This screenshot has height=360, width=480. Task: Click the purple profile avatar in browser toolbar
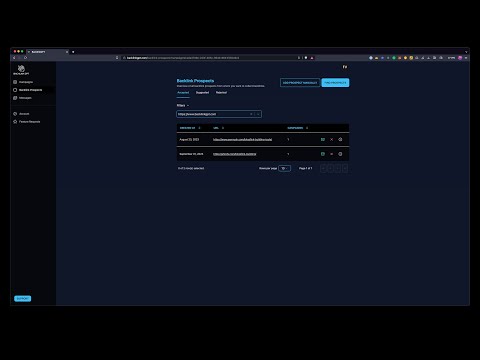[x=460, y=58]
